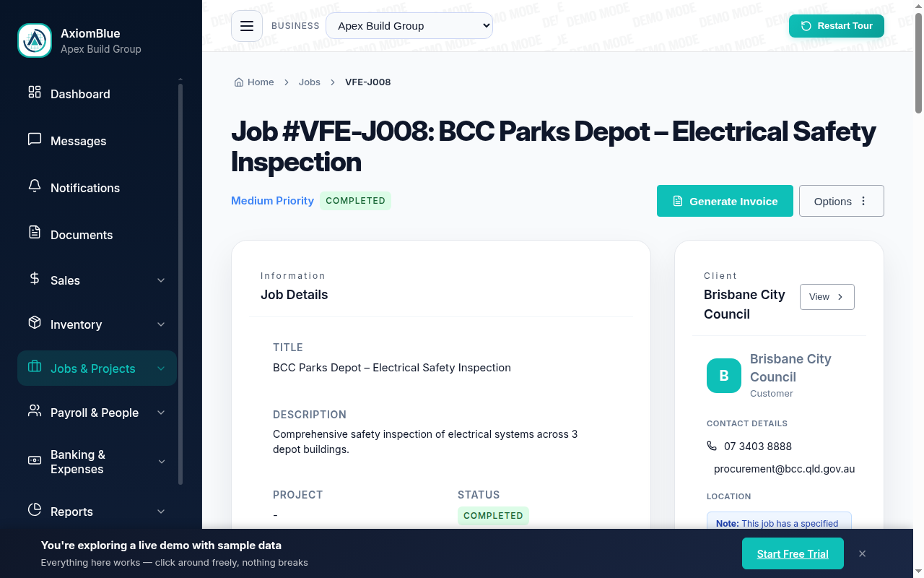This screenshot has width=924, height=578.
Task: Click the Notifications bell icon
Action: click(35, 186)
